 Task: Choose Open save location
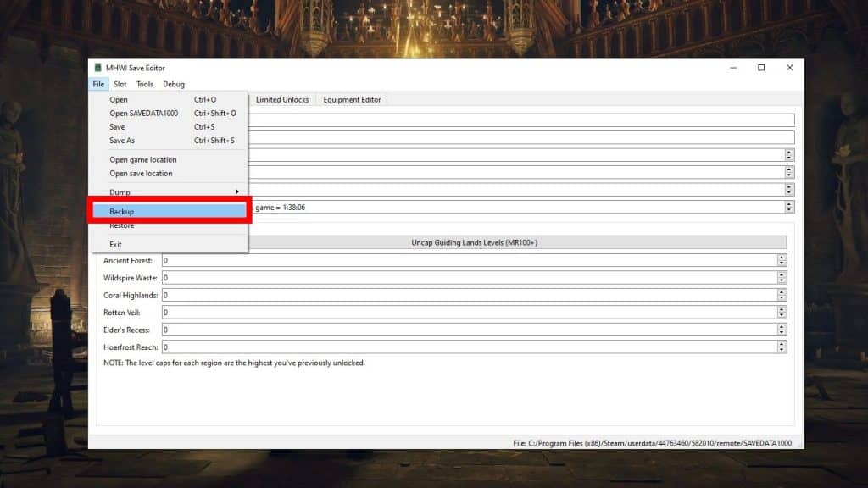[x=170, y=173]
